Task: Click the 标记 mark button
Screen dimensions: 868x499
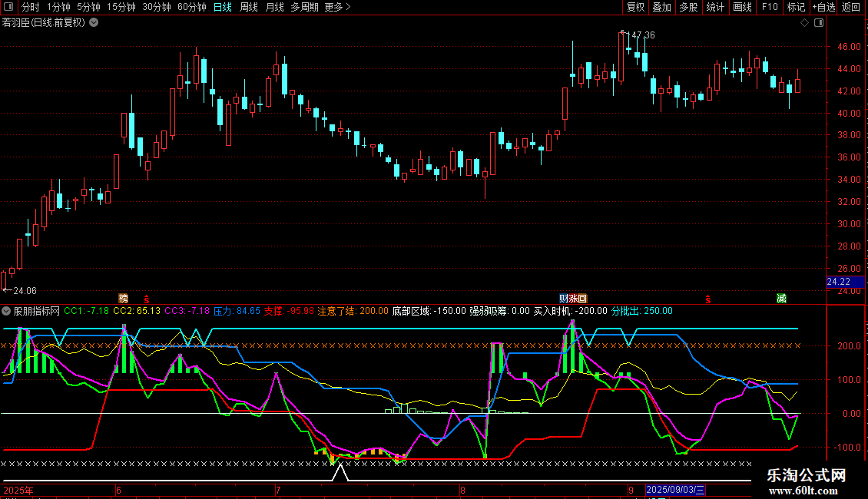Action: coord(796,7)
